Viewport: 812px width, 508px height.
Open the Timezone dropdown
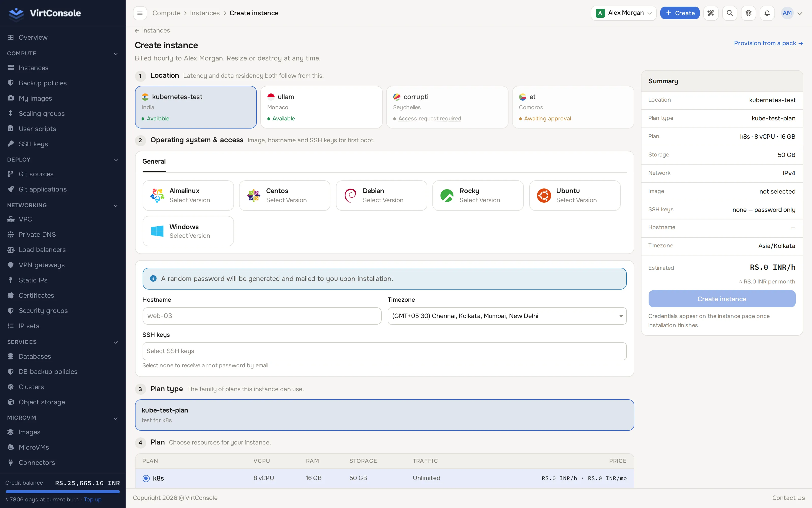click(x=507, y=316)
